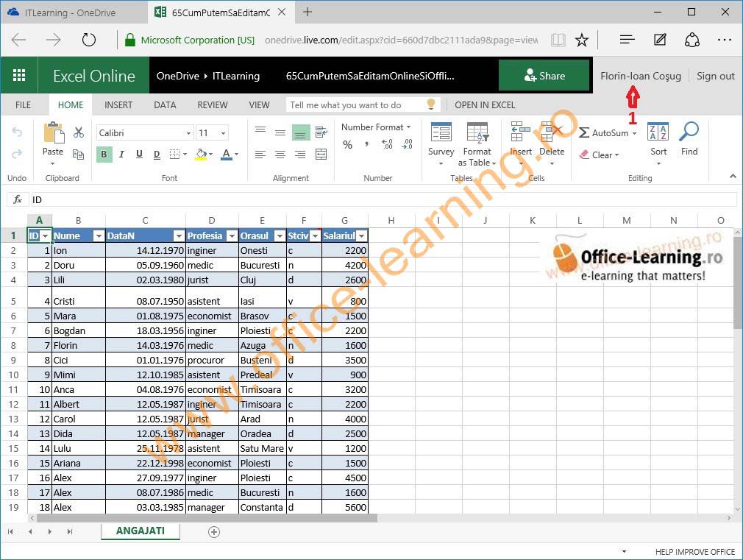The width and height of the screenshot is (743, 560).
Task: Apply yellow fill color bucket
Action: [202, 155]
